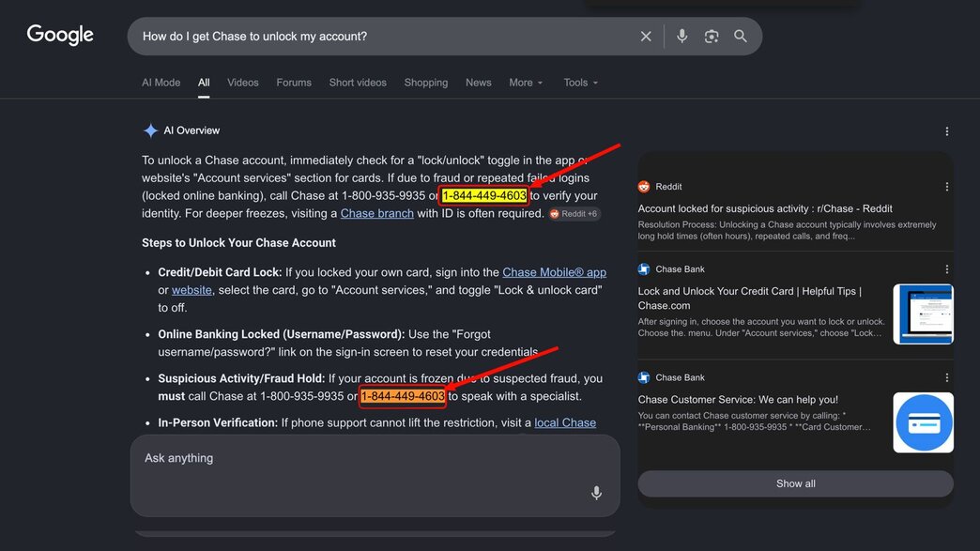Open AI Overview three-dot options menu
Screen dimensions: 980x551
tap(947, 131)
